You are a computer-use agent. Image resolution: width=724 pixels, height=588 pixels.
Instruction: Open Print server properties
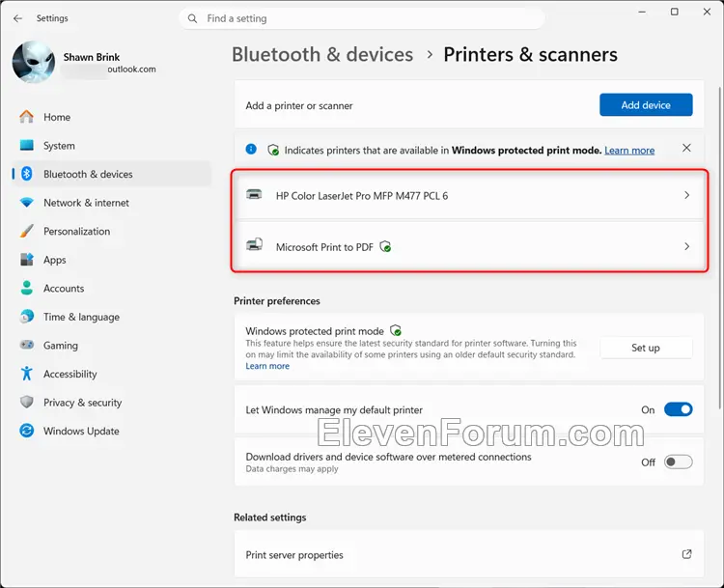pyautogui.click(x=469, y=554)
